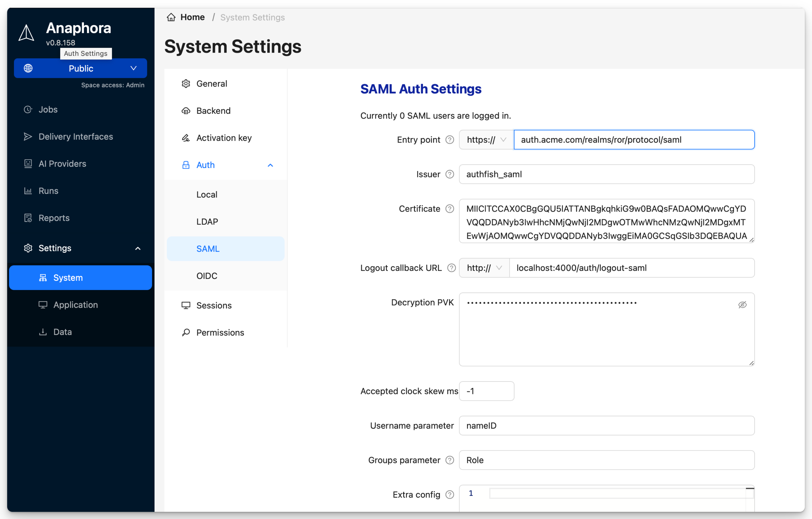Screen dimensions: 812x519
Task: Open the Reports section
Action: tap(54, 218)
